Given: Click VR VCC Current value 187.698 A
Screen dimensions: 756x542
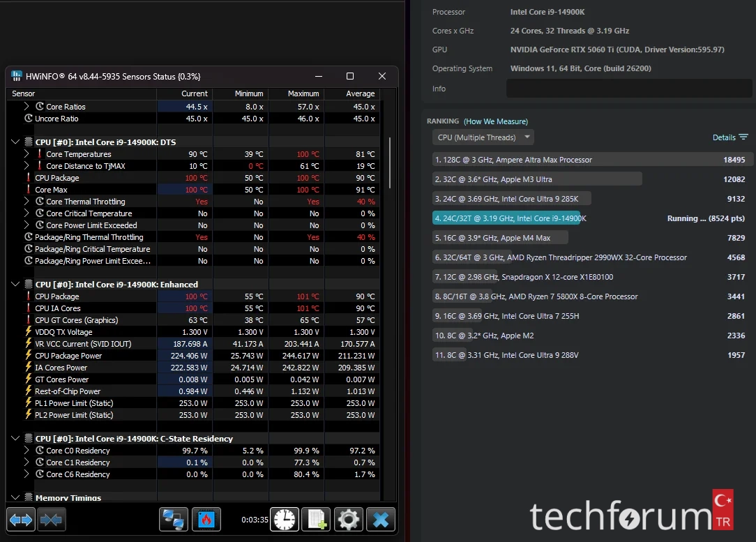Looking at the screenshot, I should (190, 344).
